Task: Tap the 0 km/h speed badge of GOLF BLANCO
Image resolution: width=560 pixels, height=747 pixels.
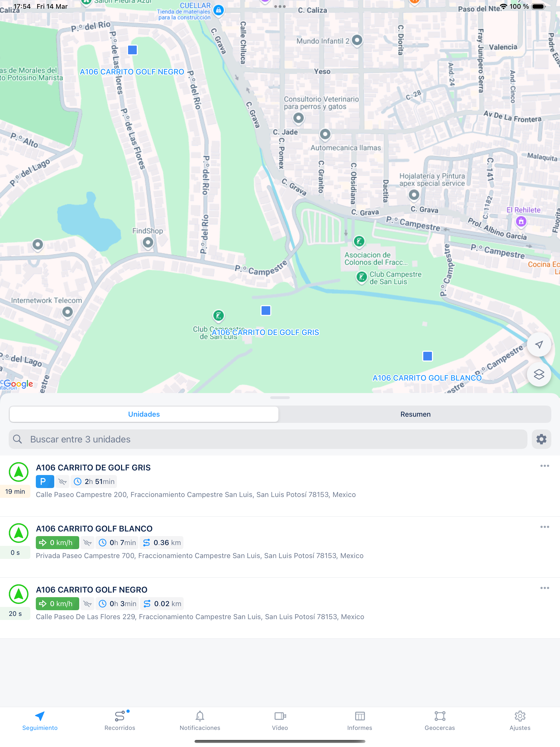Action: (x=58, y=543)
